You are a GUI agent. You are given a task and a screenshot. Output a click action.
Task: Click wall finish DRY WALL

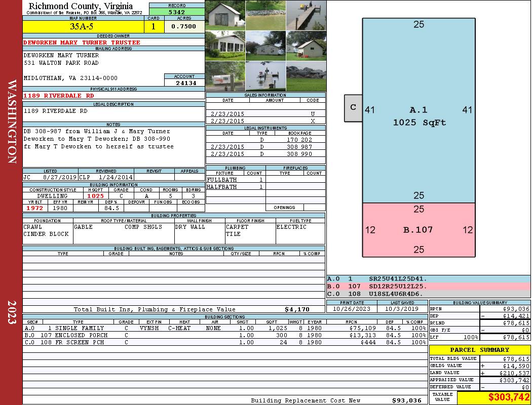click(190, 227)
